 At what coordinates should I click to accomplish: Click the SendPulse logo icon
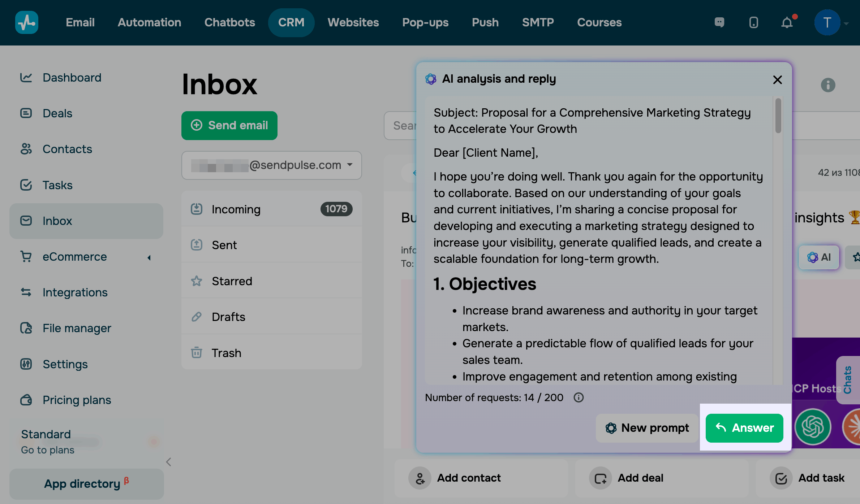(x=27, y=22)
